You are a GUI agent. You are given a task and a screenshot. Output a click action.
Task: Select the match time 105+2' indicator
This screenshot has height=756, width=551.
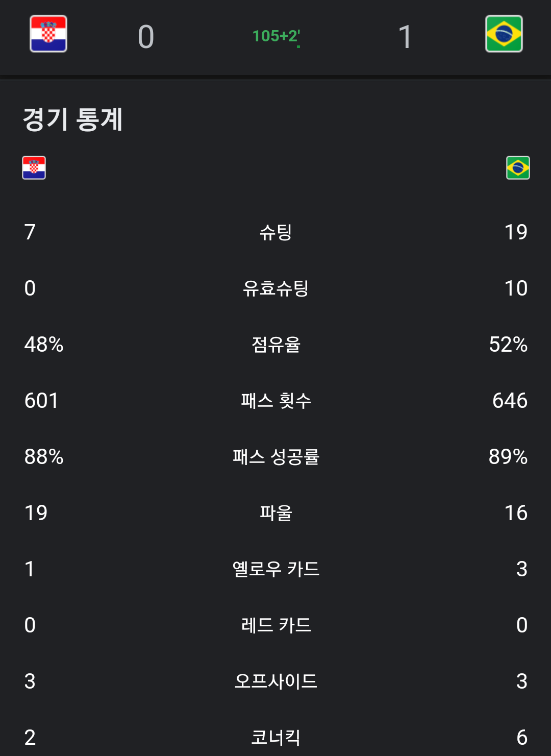coord(276,36)
